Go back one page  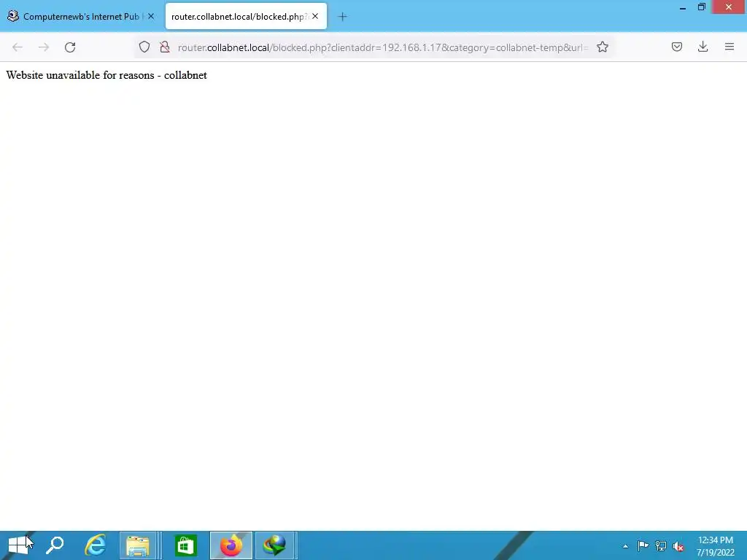[18, 47]
